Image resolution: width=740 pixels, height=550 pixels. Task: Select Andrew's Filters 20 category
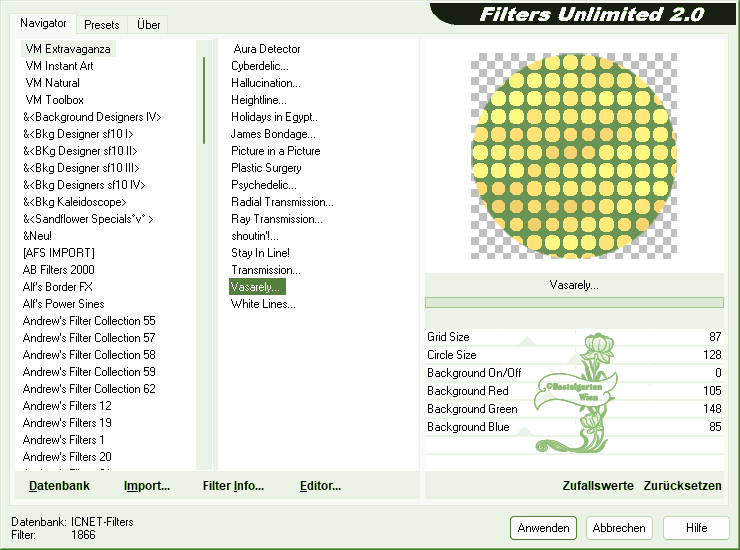[67, 457]
